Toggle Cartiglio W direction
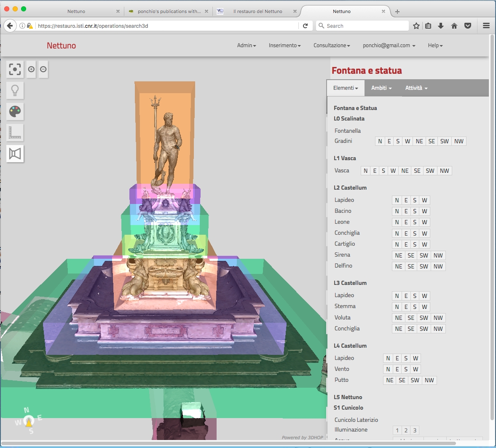The image size is (496, 448). (x=424, y=244)
